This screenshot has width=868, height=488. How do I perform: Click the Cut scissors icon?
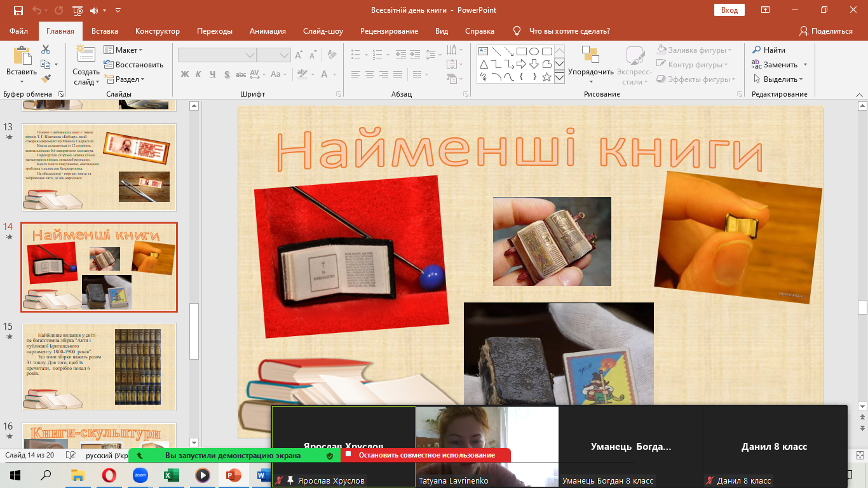[46, 50]
